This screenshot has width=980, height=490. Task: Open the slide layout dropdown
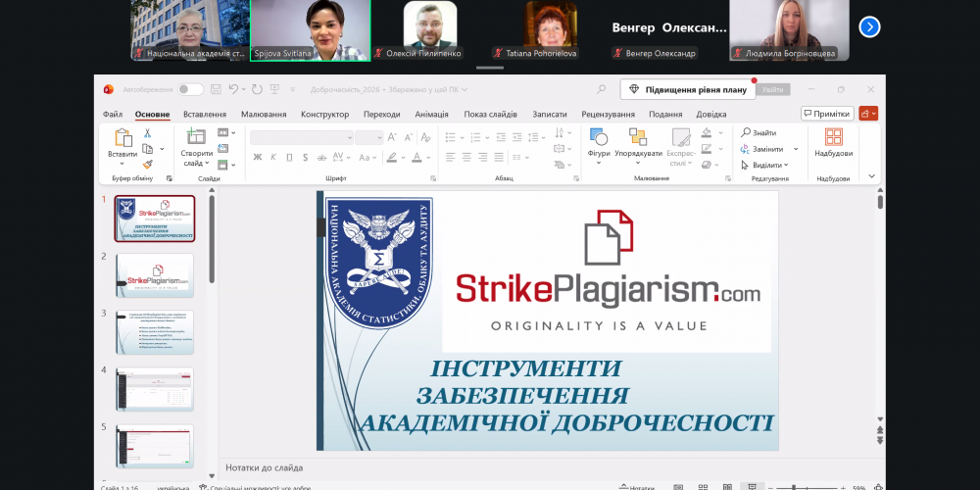[227, 132]
